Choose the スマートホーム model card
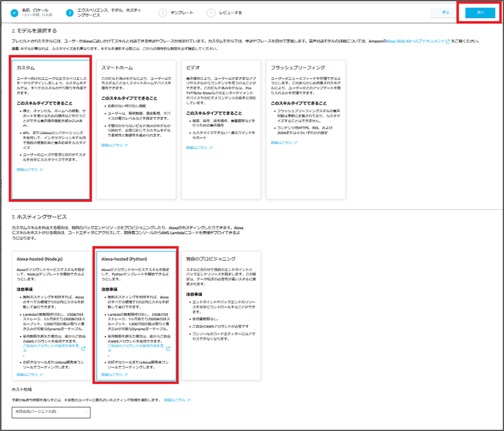Viewport: 504px width, 431px height. pyautogui.click(x=136, y=129)
